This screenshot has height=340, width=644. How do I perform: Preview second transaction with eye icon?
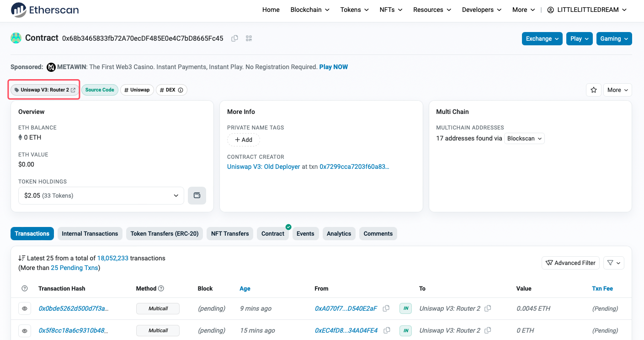click(25, 330)
